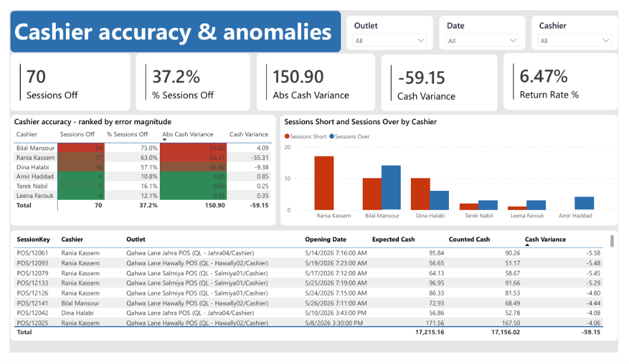Select Tarek Nabil row in accuracy table
Image resolution: width=629 pixels, height=364 pixels.
tap(143, 186)
